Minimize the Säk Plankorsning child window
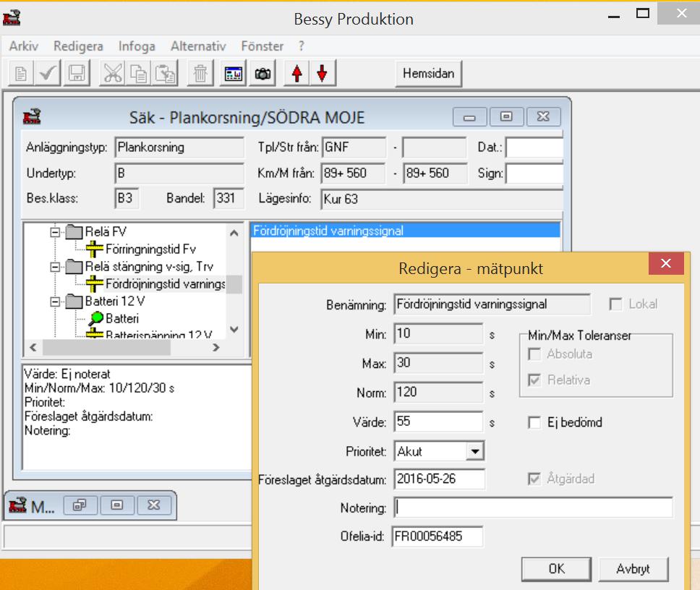The width and height of the screenshot is (700, 590). point(469,117)
